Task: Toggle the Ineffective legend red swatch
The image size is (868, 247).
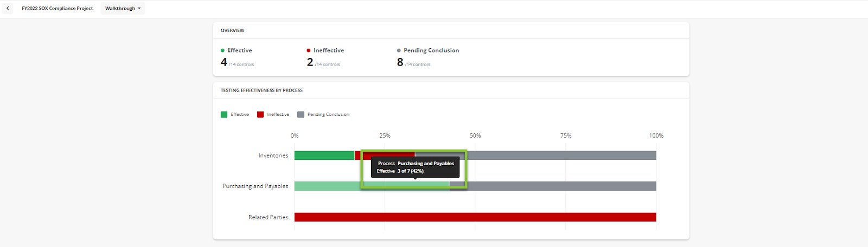Action: click(260, 114)
